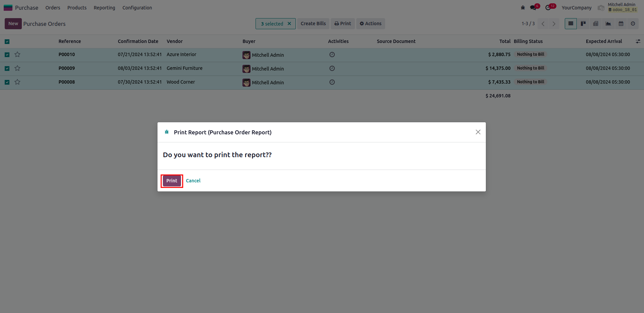
Task: Open the Actions dropdown
Action: (x=370, y=24)
